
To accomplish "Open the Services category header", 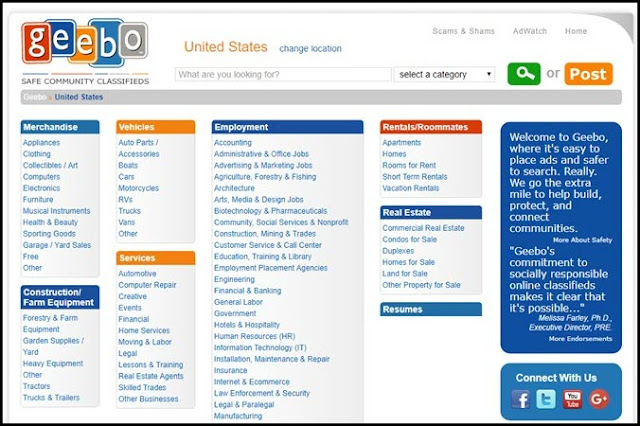I will [x=156, y=258].
